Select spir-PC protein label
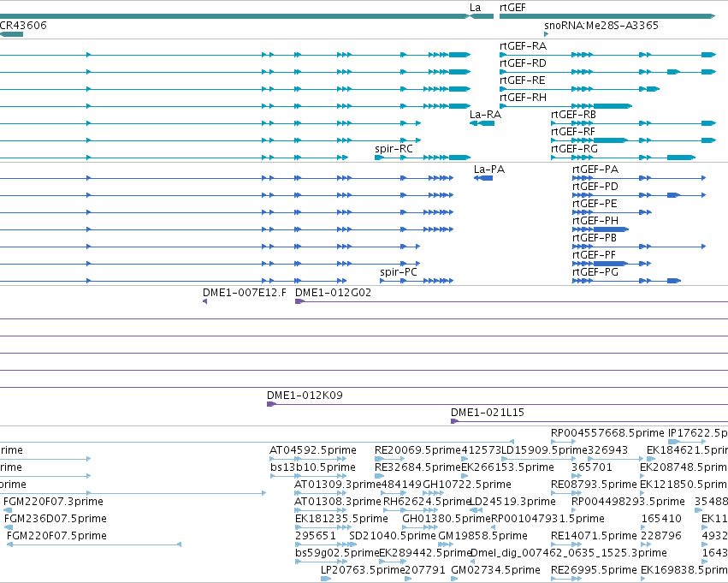The image size is (728, 583). pos(399,273)
